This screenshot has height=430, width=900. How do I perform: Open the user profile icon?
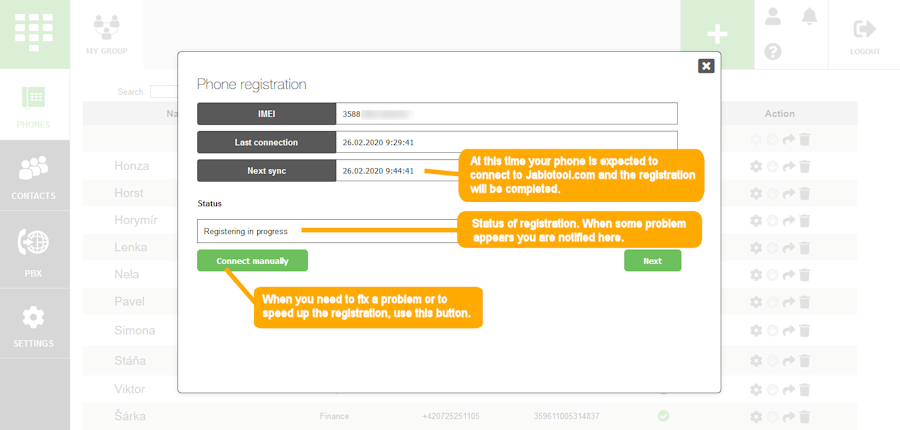click(772, 16)
